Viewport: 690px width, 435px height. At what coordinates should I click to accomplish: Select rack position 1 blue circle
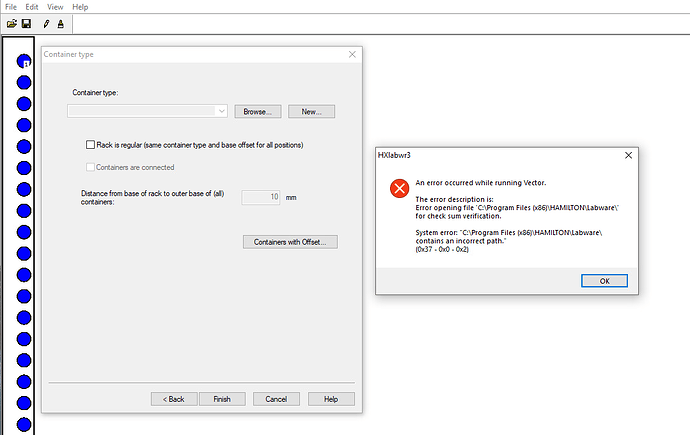(24, 62)
